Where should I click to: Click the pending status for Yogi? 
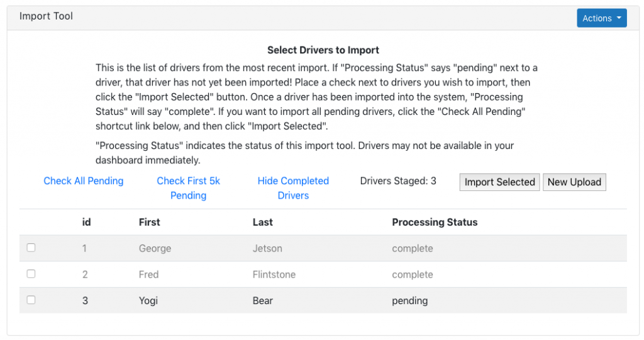(410, 300)
